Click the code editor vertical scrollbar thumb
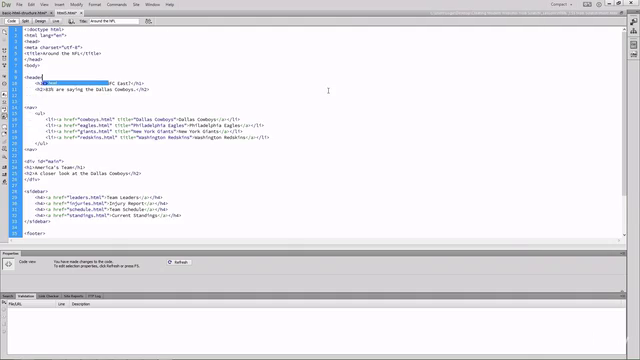Viewport: 640px width, 360px height. 624,114
